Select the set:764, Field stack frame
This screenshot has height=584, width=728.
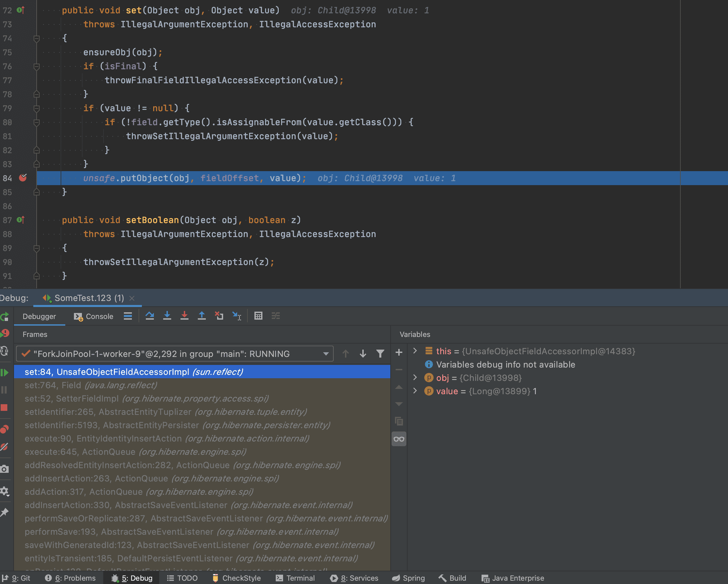click(x=91, y=385)
